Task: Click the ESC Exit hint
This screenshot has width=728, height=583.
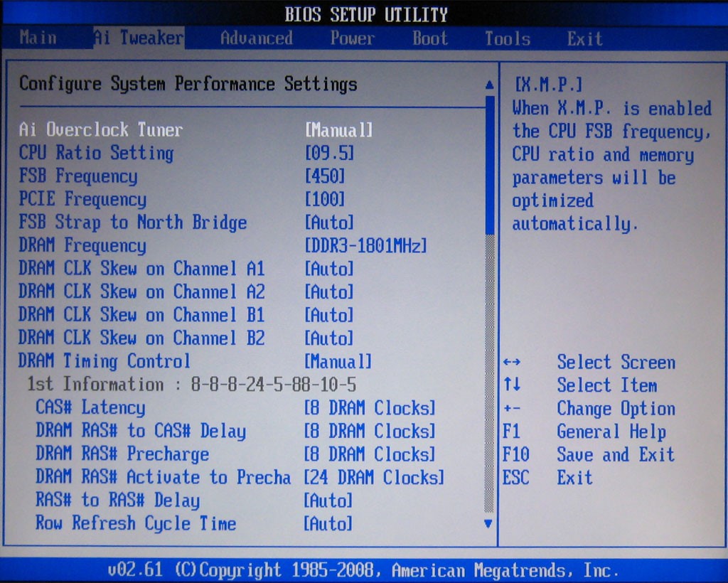Action: (548, 477)
